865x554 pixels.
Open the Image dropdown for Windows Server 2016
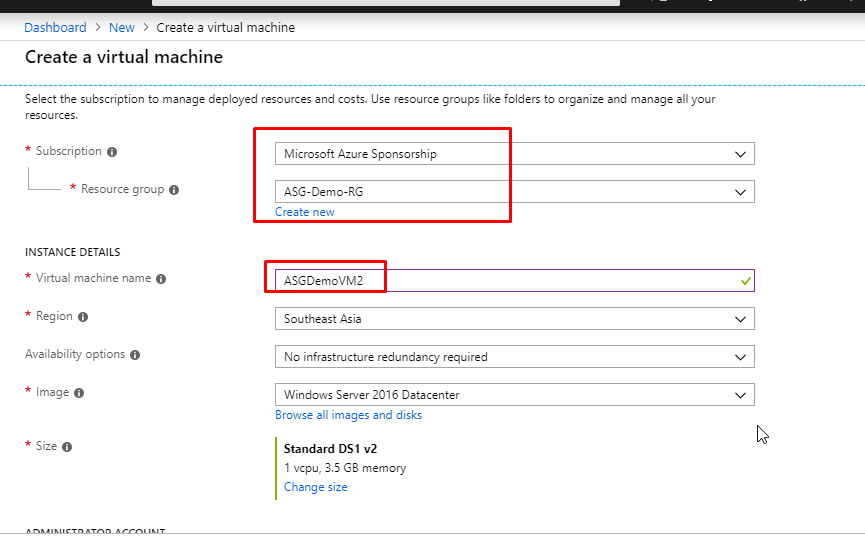click(514, 395)
